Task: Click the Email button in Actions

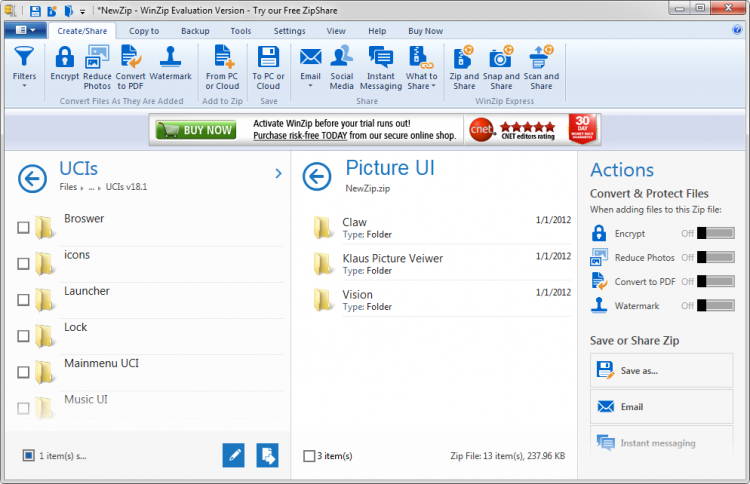Action: click(661, 407)
